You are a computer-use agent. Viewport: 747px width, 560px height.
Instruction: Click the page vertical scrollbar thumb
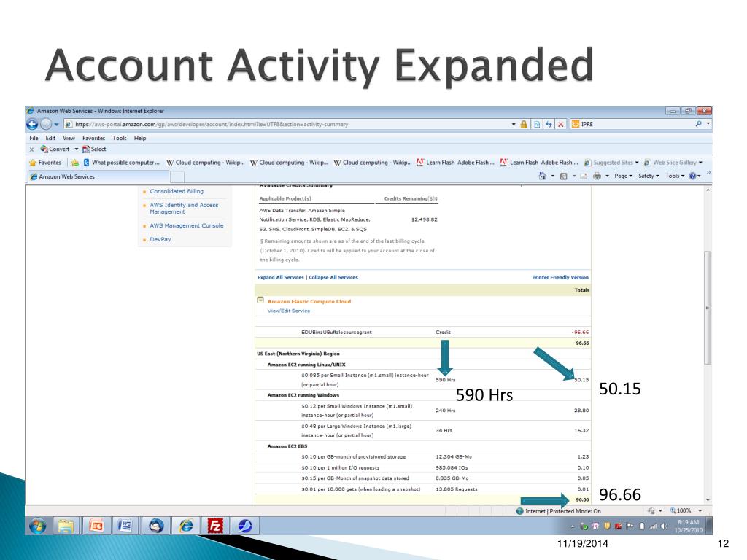click(x=708, y=307)
